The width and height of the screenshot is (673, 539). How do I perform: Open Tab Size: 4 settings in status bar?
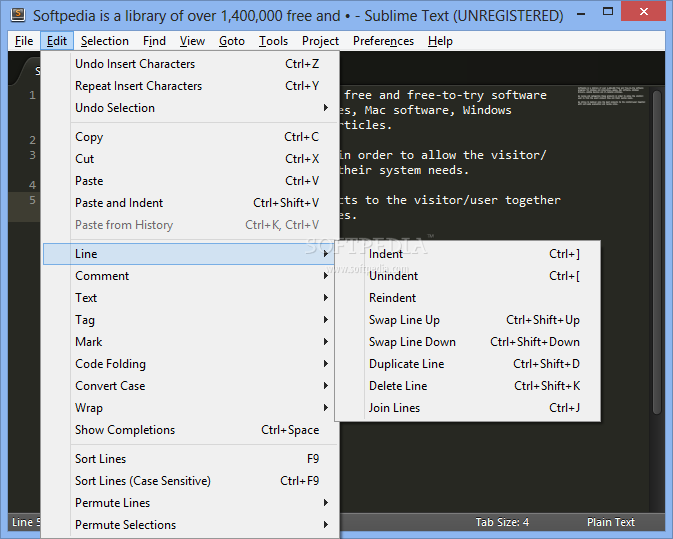point(502,522)
